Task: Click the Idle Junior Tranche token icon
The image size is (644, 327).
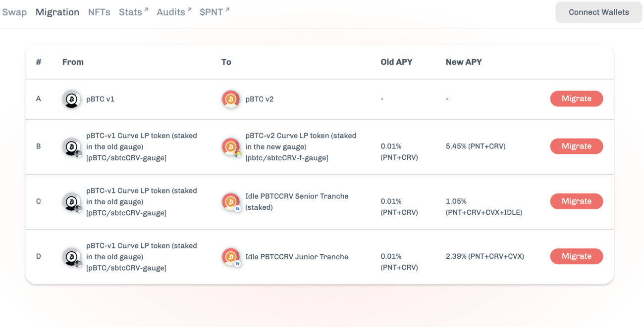Action: (231, 257)
